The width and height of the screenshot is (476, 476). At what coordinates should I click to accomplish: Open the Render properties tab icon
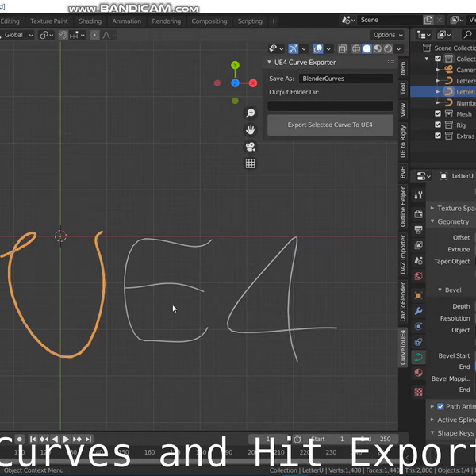click(418, 214)
